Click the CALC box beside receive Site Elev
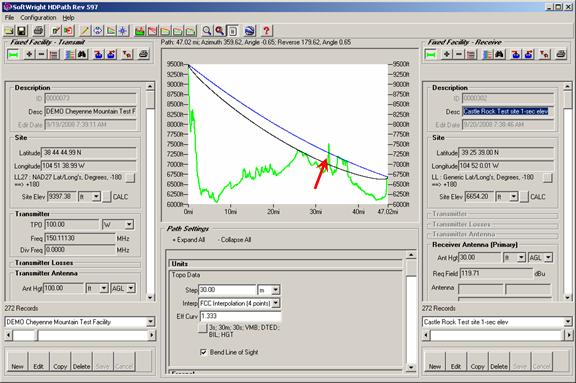The image size is (576, 383). (524, 197)
